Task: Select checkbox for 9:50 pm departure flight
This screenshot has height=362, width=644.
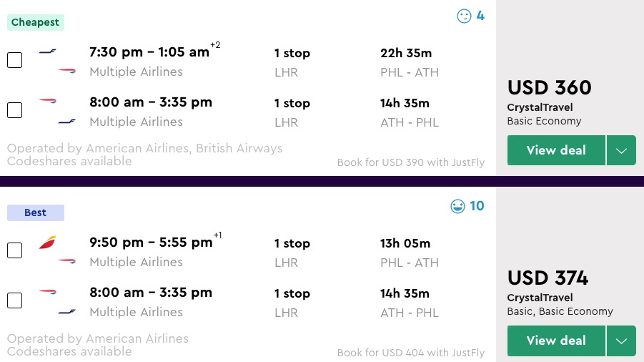Action: pos(14,250)
